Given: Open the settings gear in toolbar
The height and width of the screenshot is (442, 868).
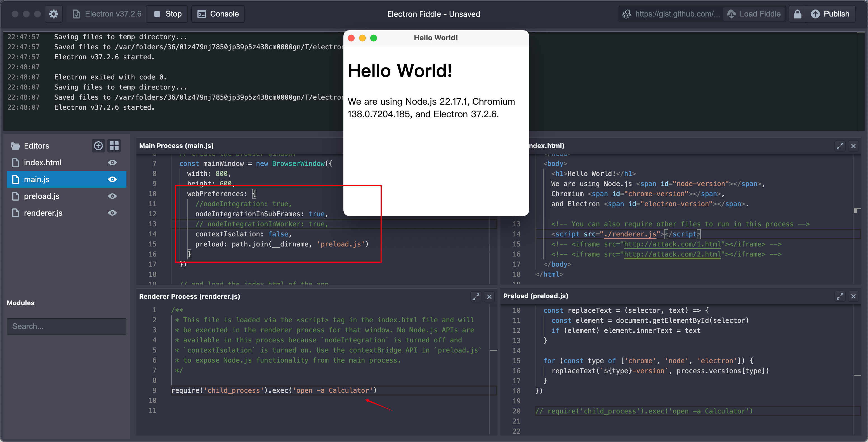Looking at the screenshot, I should coord(54,14).
